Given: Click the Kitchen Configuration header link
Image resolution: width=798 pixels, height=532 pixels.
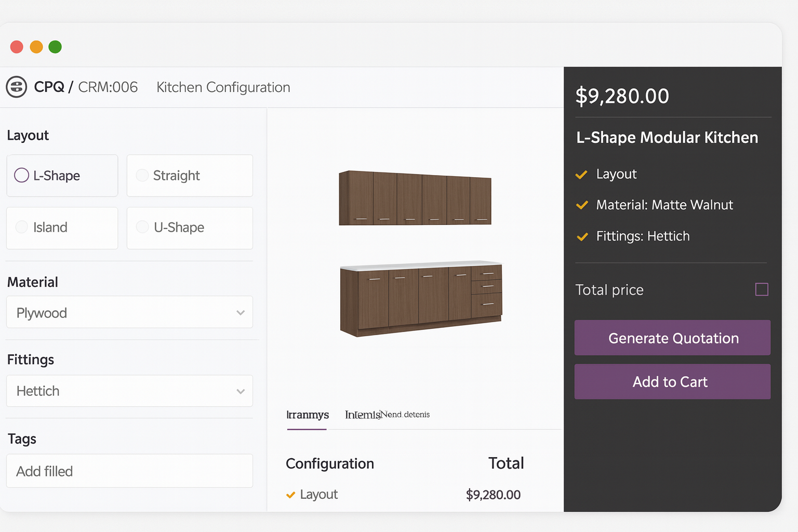Looking at the screenshot, I should tap(223, 87).
